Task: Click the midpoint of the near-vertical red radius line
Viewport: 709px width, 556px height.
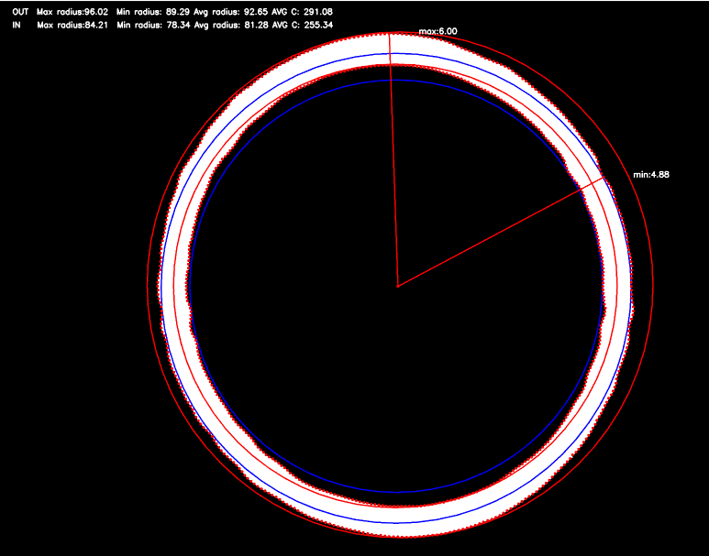Action: coord(393,160)
